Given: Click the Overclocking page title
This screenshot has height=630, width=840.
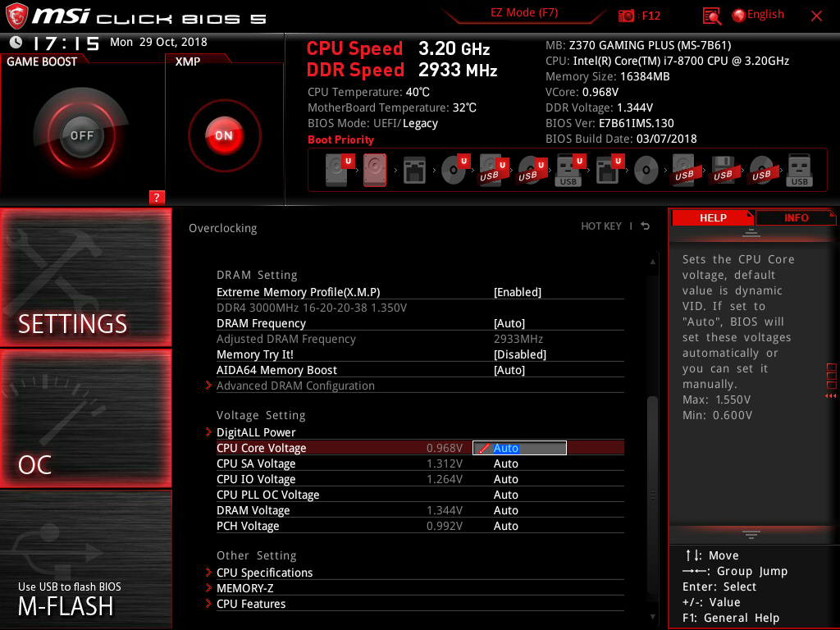Looking at the screenshot, I should (x=222, y=228).
